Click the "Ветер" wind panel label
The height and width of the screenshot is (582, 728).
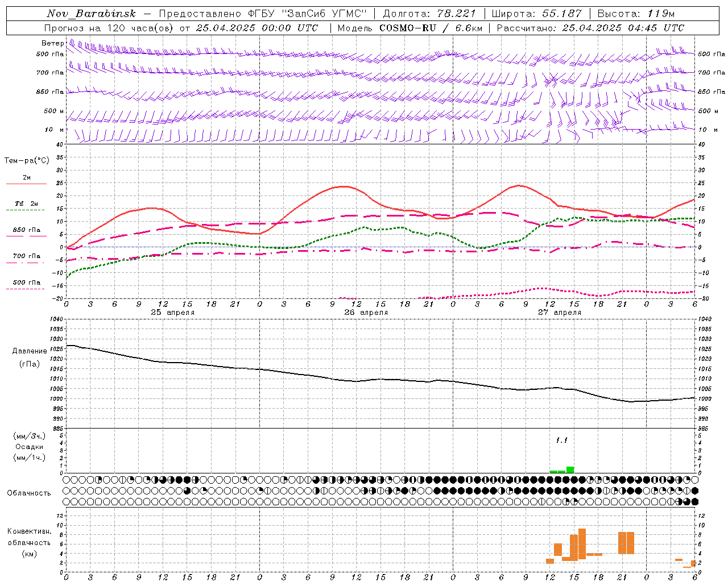click(52, 43)
